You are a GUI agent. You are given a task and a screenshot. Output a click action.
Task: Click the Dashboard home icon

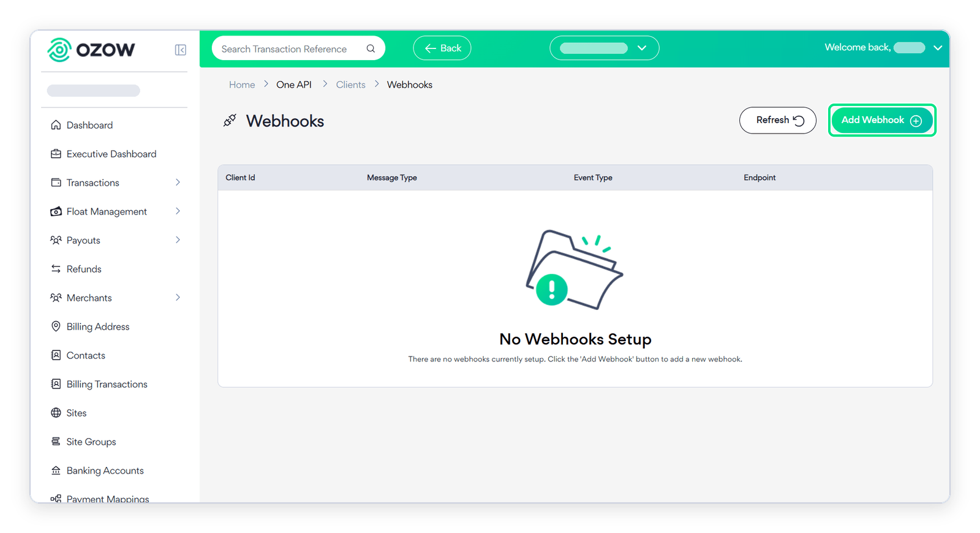point(56,125)
